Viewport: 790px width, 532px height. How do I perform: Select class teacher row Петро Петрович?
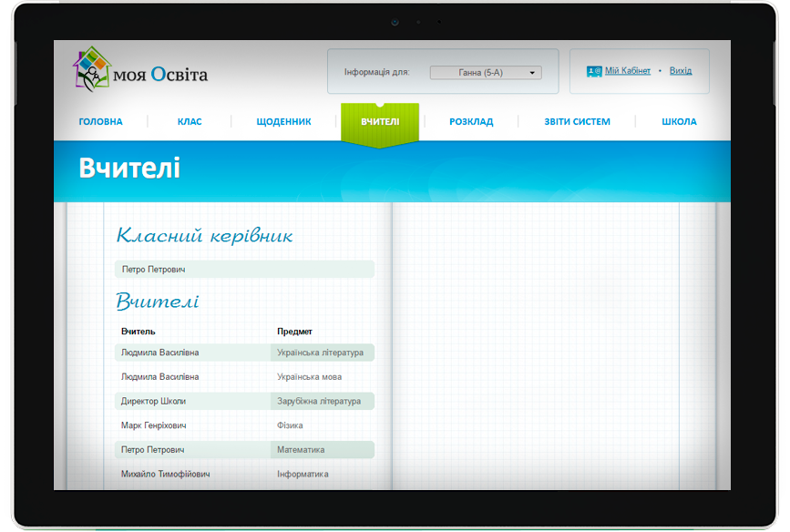pos(244,269)
